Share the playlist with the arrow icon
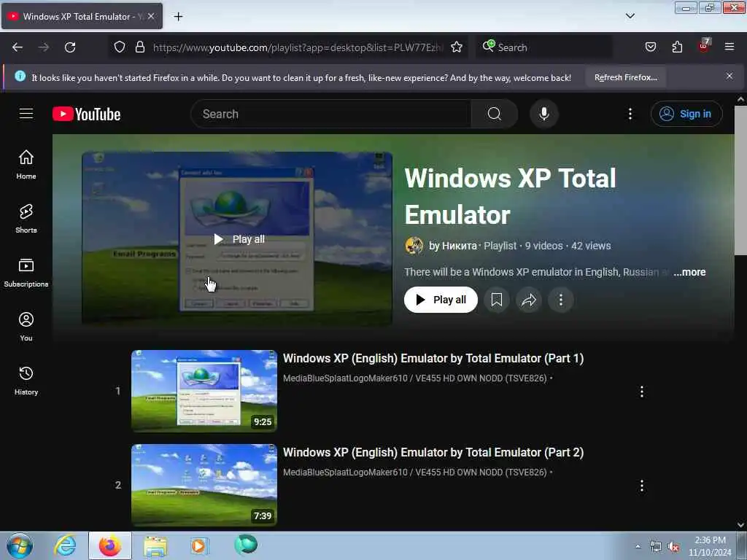 coord(529,300)
